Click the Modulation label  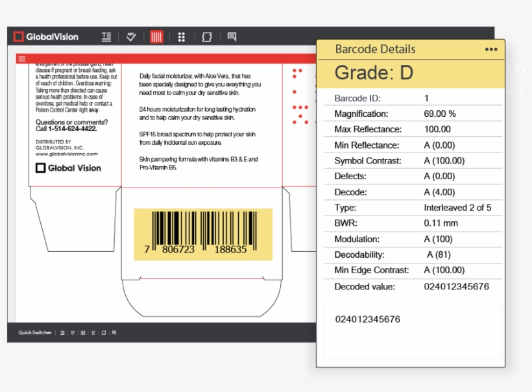click(x=357, y=239)
